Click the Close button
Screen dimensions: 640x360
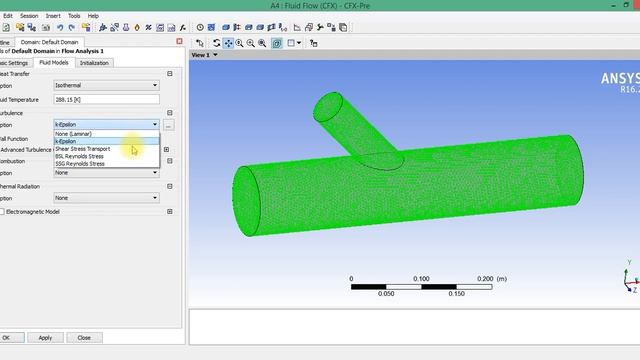84,338
